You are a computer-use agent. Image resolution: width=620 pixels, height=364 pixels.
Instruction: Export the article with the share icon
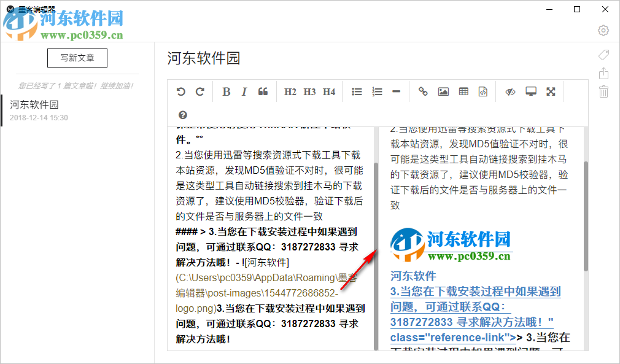(603, 74)
